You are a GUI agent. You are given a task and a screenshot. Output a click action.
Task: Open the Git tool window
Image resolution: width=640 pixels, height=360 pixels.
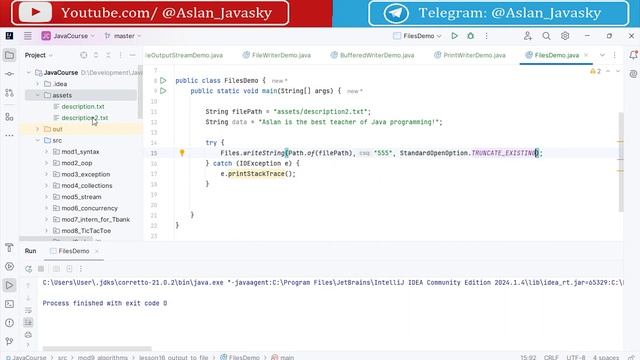pos(9,341)
